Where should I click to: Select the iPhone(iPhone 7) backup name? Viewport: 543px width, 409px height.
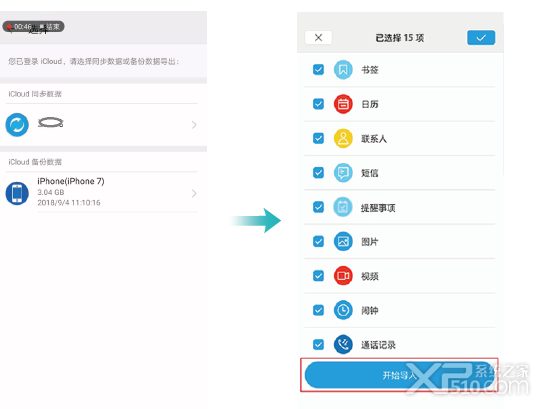point(71,181)
